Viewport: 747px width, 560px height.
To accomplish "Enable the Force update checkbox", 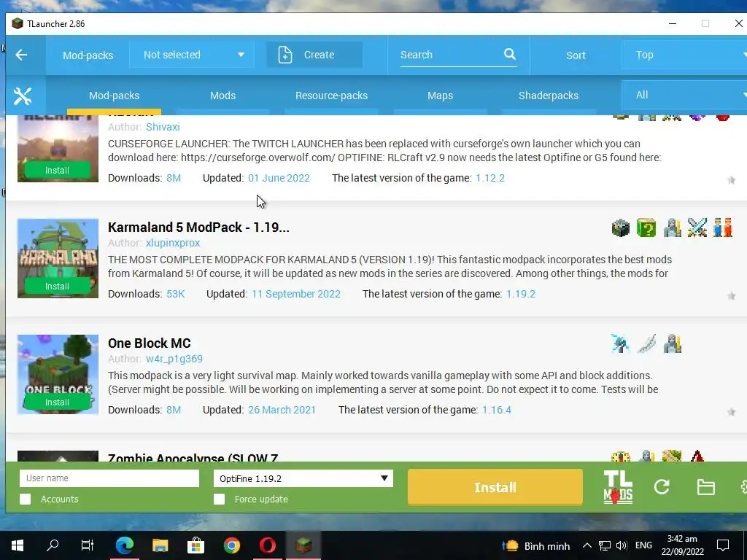I will pyautogui.click(x=219, y=499).
